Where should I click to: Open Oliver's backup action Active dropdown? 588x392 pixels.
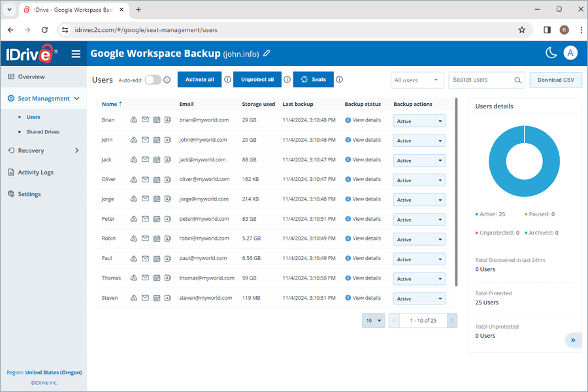click(x=419, y=180)
